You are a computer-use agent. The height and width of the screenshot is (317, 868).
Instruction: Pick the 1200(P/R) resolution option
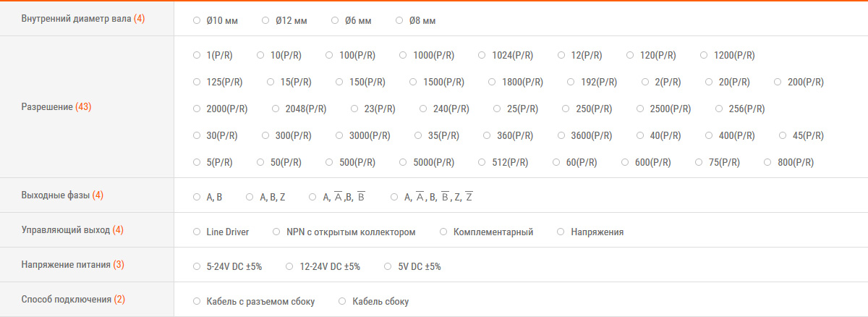pyautogui.click(x=704, y=55)
